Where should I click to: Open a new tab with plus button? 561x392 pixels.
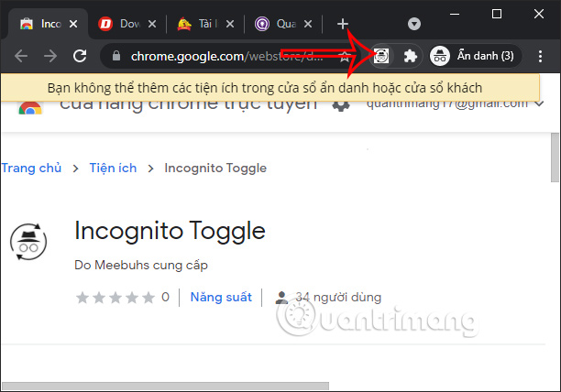tap(343, 24)
